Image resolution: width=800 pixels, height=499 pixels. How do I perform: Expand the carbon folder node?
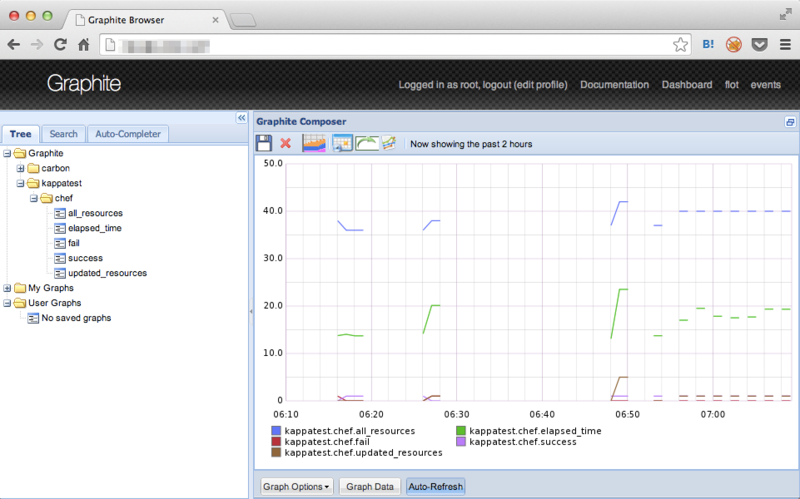point(20,168)
